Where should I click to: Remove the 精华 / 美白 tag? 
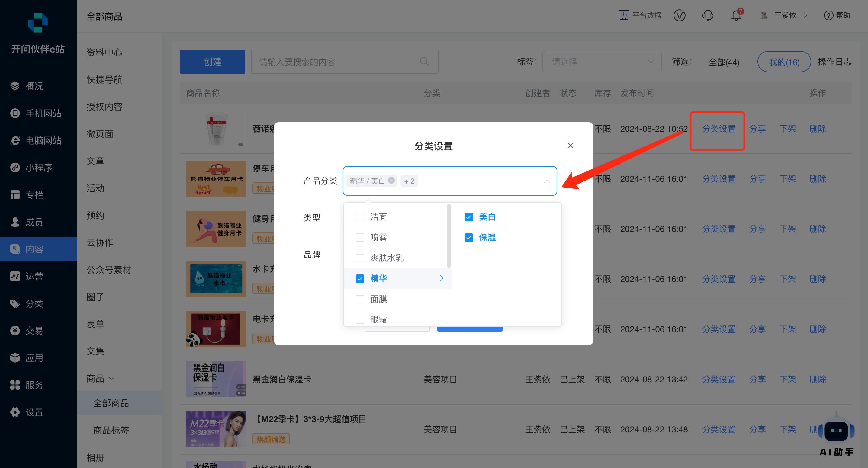391,181
